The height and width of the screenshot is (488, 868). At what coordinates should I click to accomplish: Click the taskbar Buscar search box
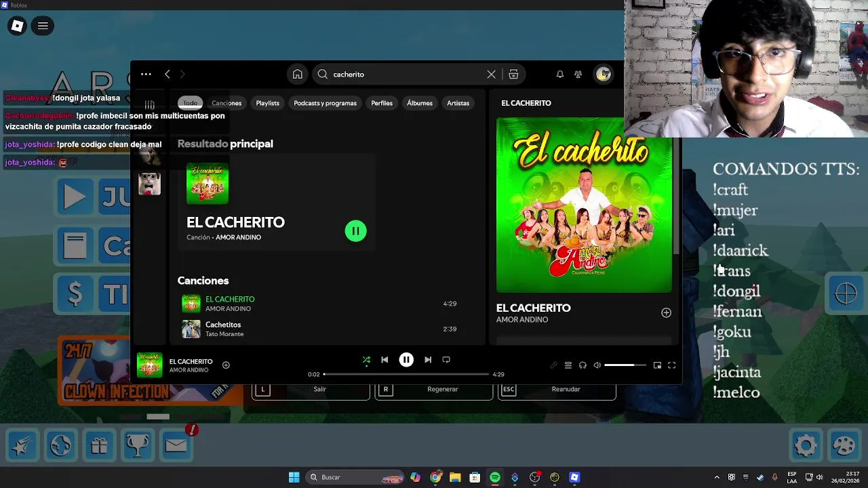tap(356, 477)
